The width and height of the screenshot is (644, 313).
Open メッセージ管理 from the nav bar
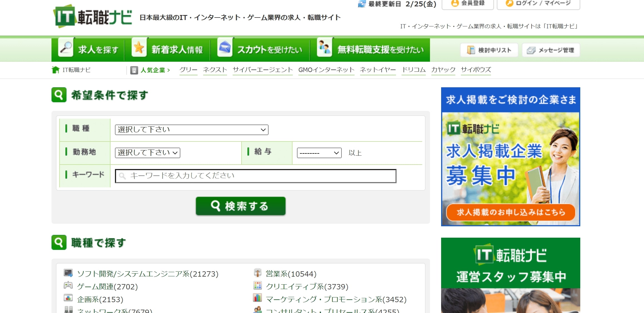pos(551,50)
